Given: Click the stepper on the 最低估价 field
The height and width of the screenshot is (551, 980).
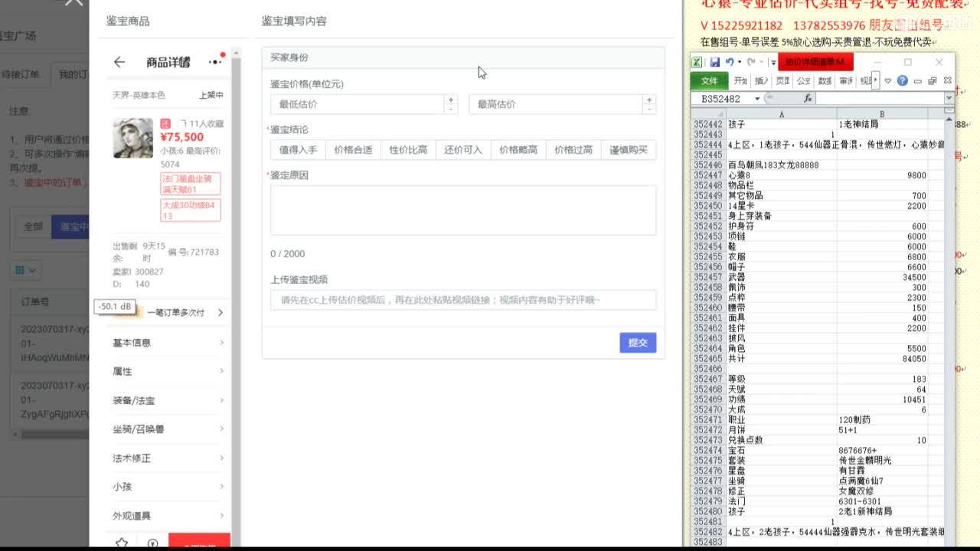Looking at the screenshot, I should [x=452, y=104].
